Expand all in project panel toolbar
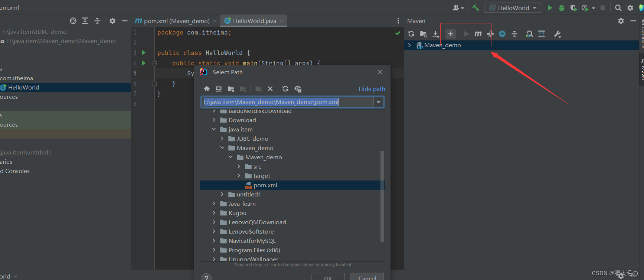 coord(85,21)
